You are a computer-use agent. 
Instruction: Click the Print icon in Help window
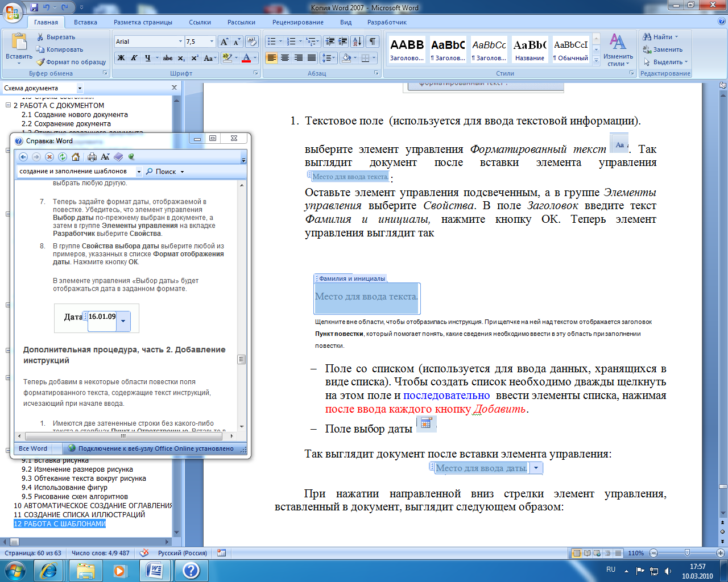(x=92, y=157)
